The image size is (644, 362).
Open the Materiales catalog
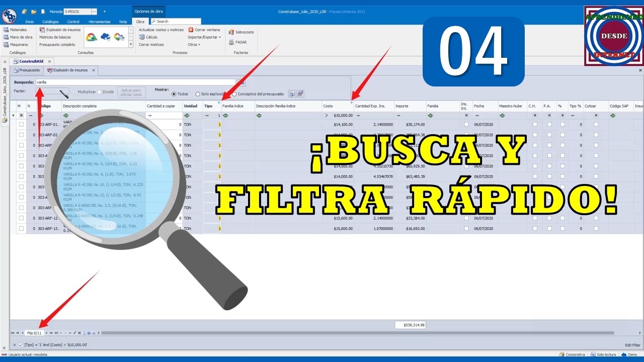pyautogui.click(x=15, y=30)
